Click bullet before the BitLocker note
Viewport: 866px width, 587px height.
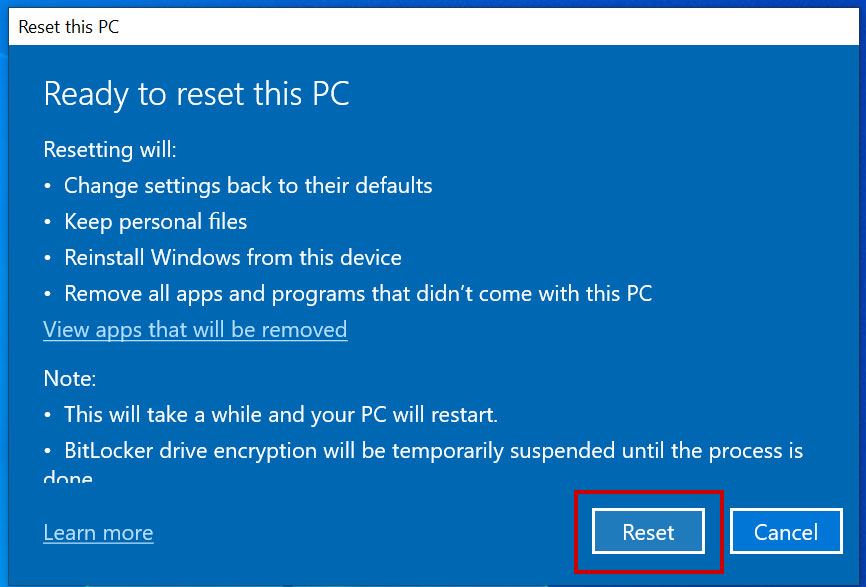(48, 452)
